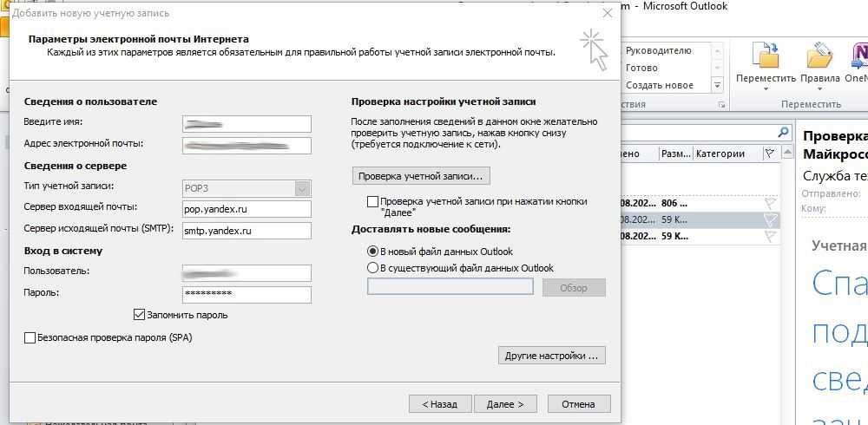The image size is (868, 425).
Task: Click the incoming mail server field pop.yandex.ru
Action: tap(247, 209)
